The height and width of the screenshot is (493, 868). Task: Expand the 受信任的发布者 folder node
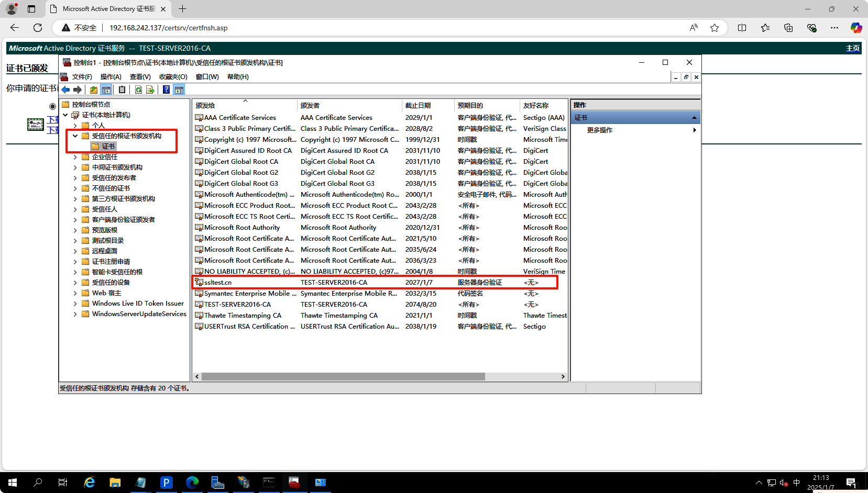click(75, 178)
